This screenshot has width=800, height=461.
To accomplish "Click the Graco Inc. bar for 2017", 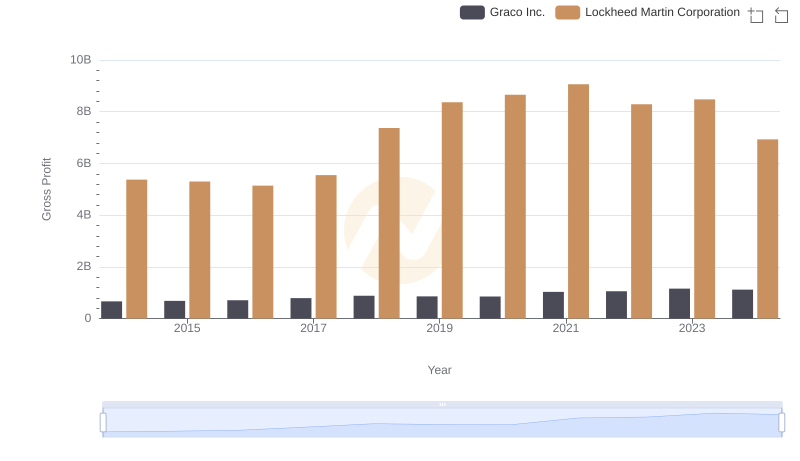I will pyautogui.click(x=301, y=308).
